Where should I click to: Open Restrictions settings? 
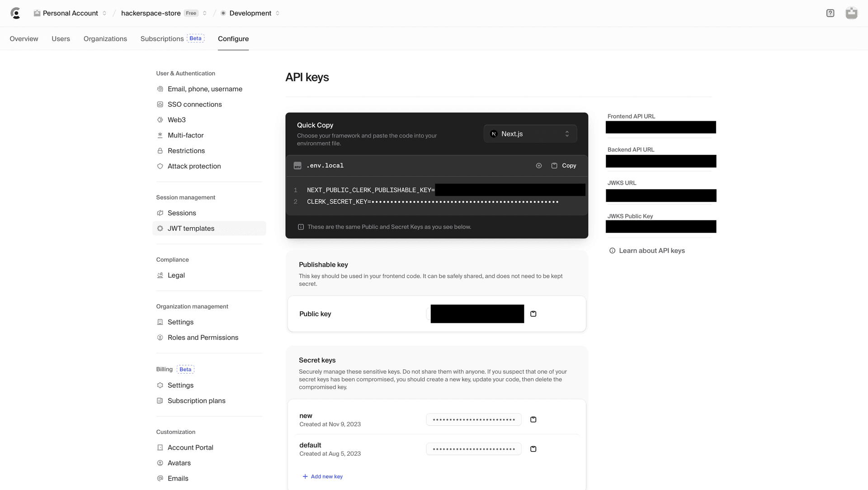coord(186,151)
